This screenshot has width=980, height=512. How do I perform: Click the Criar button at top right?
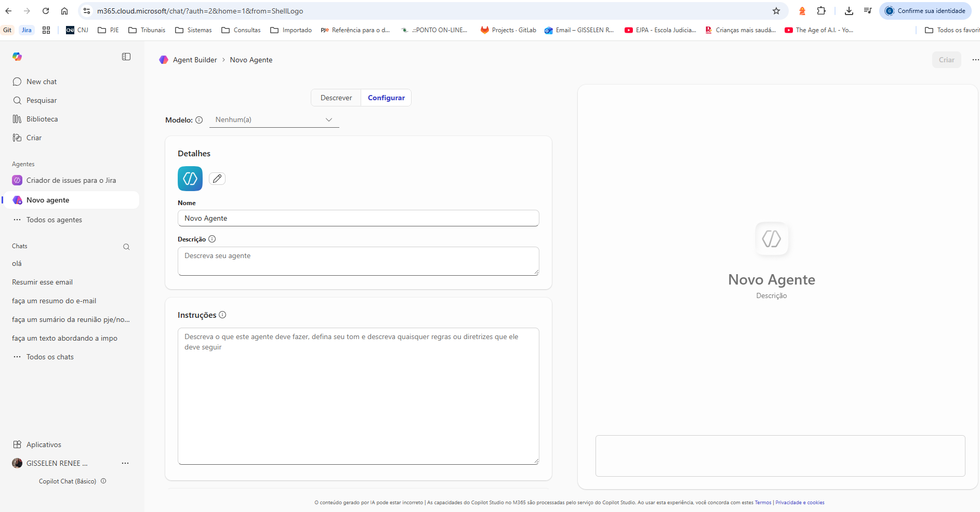(x=946, y=60)
